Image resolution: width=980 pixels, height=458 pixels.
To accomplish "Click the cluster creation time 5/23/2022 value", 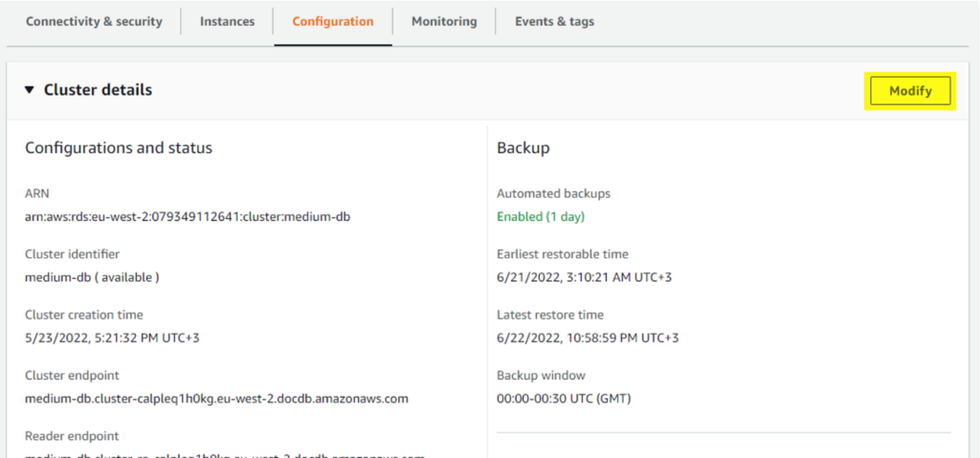I will click(x=112, y=338).
